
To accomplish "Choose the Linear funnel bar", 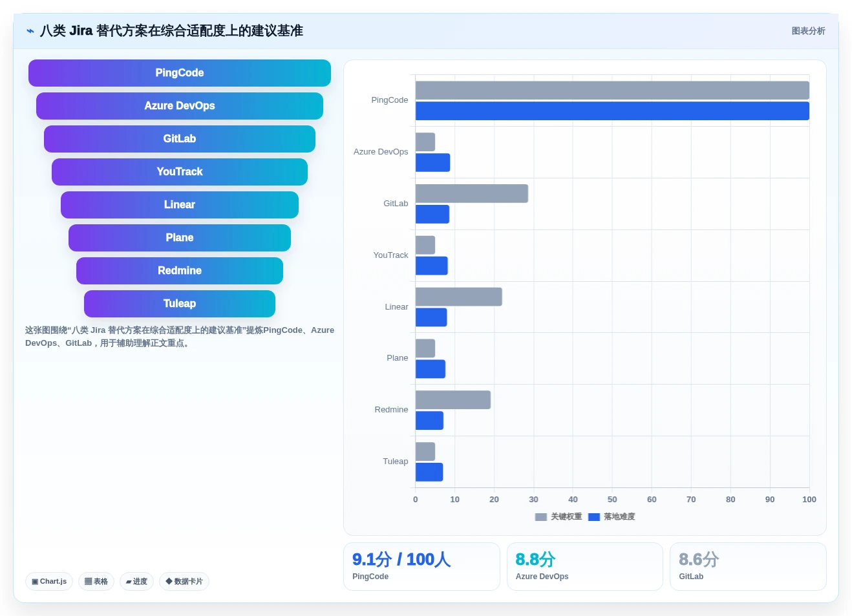I will pos(180,205).
